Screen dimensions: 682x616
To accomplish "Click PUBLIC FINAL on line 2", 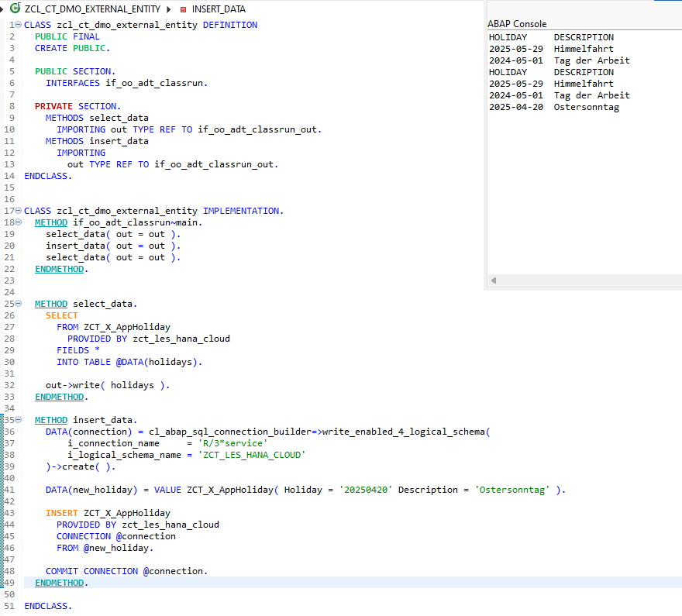I will (x=67, y=36).
